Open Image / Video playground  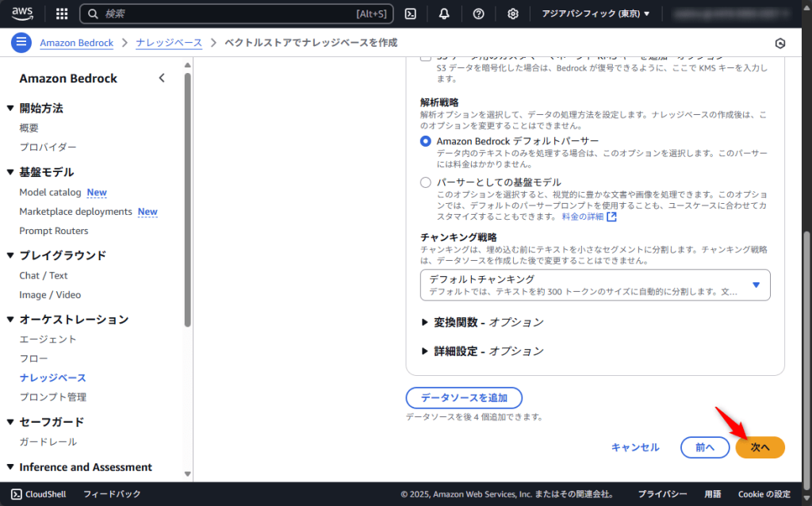50,295
